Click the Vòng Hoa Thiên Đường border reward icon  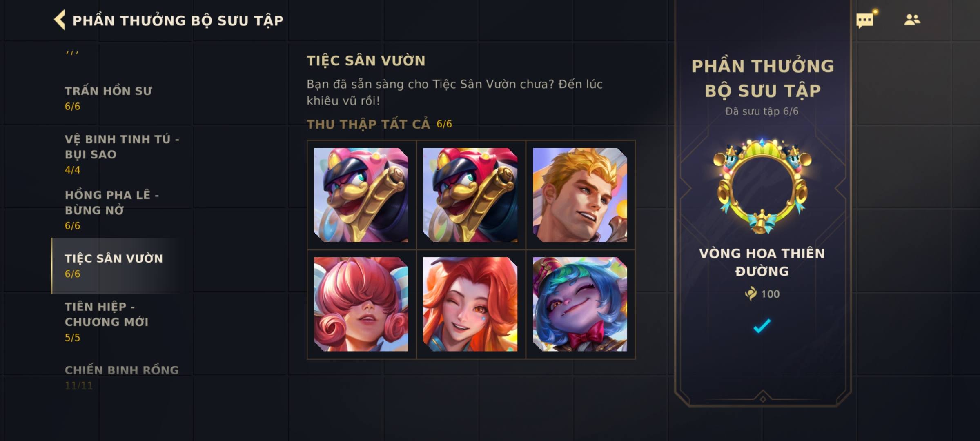pos(762,186)
